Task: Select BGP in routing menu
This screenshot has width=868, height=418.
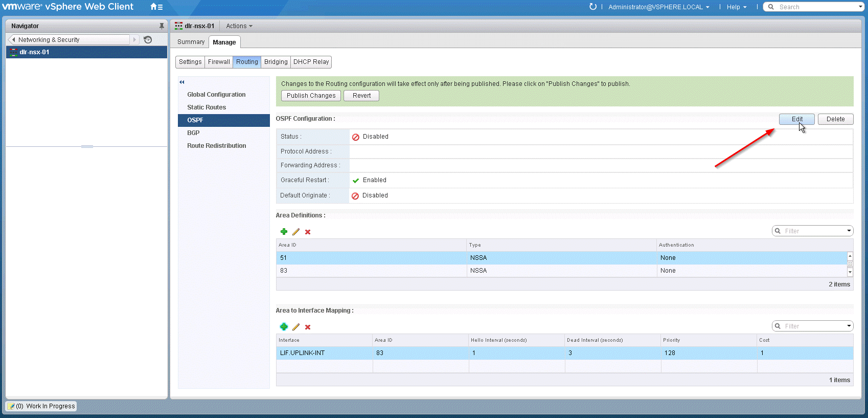Action: tap(193, 133)
